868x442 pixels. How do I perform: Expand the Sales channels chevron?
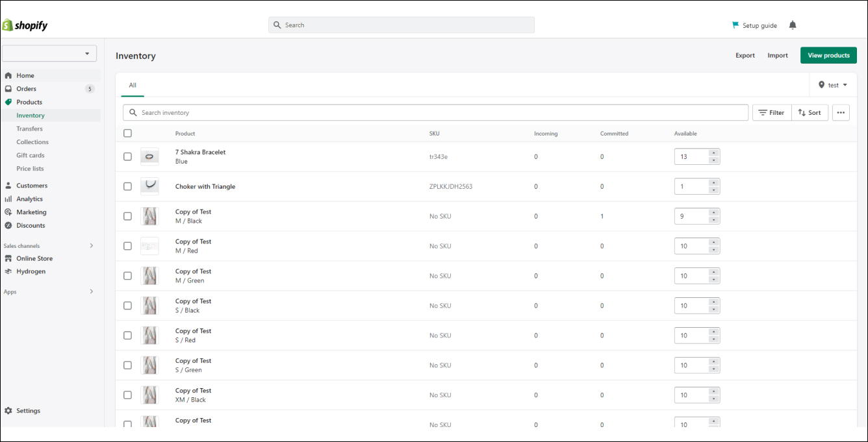(91, 245)
